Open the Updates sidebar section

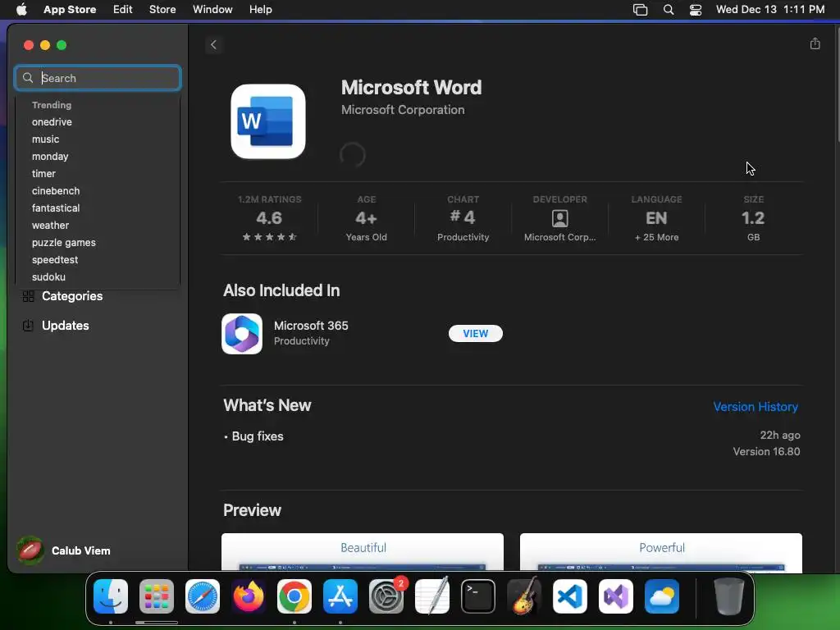click(x=66, y=326)
